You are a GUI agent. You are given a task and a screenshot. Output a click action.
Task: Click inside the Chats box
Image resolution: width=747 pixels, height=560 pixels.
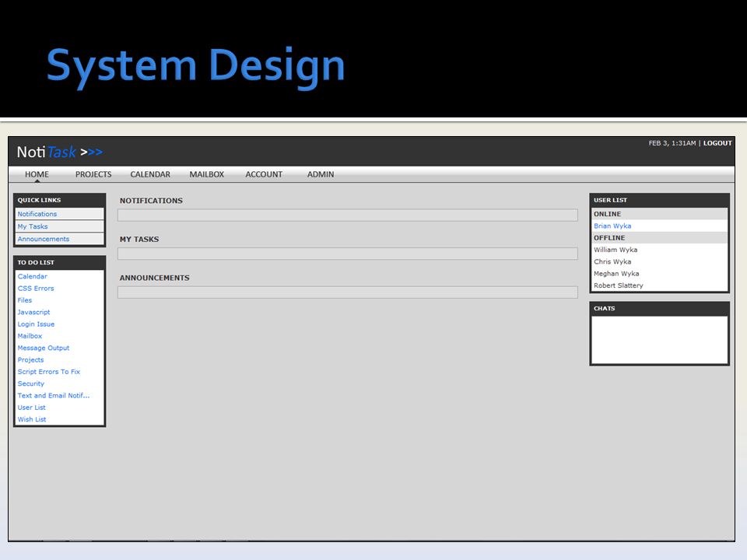point(659,340)
